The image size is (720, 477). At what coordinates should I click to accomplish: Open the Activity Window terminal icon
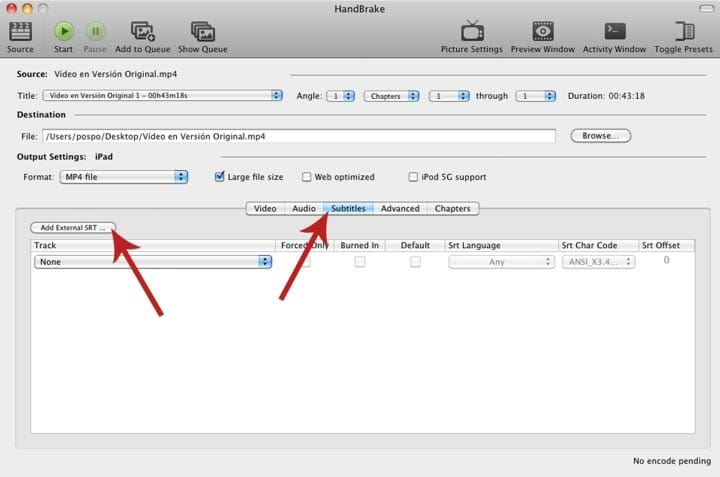[x=615, y=31]
